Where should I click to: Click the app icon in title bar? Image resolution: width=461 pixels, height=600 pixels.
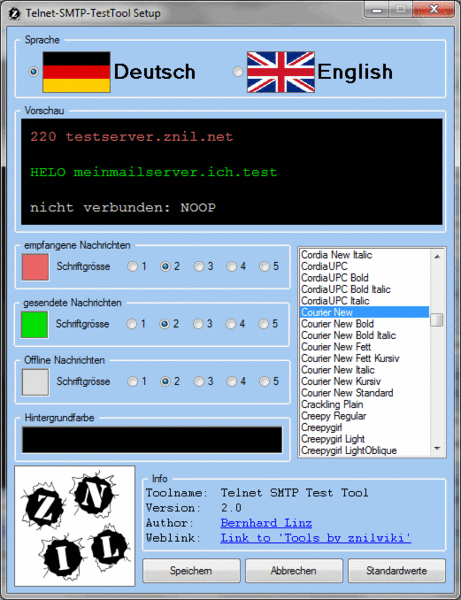click(x=14, y=14)
